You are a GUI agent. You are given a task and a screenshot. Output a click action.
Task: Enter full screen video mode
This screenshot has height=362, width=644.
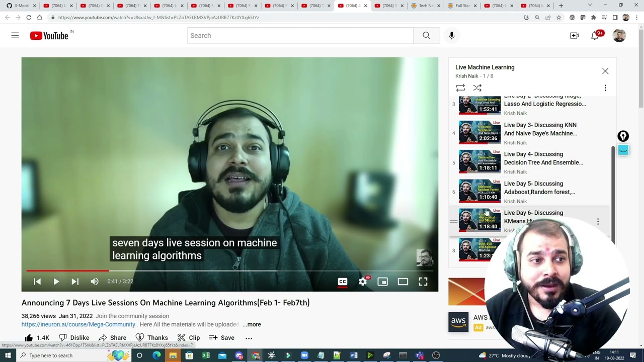click(x=423, y=282)
